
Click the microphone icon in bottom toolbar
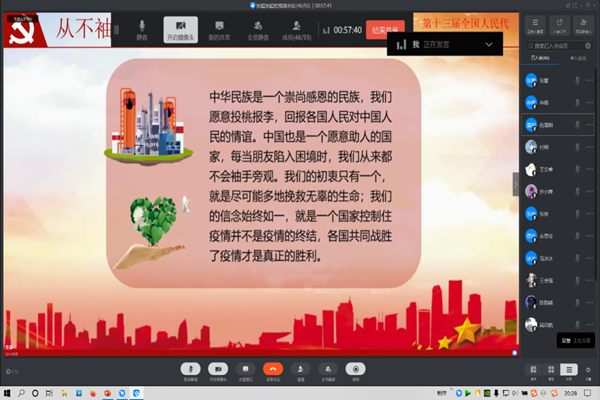(x=190, y=369)
